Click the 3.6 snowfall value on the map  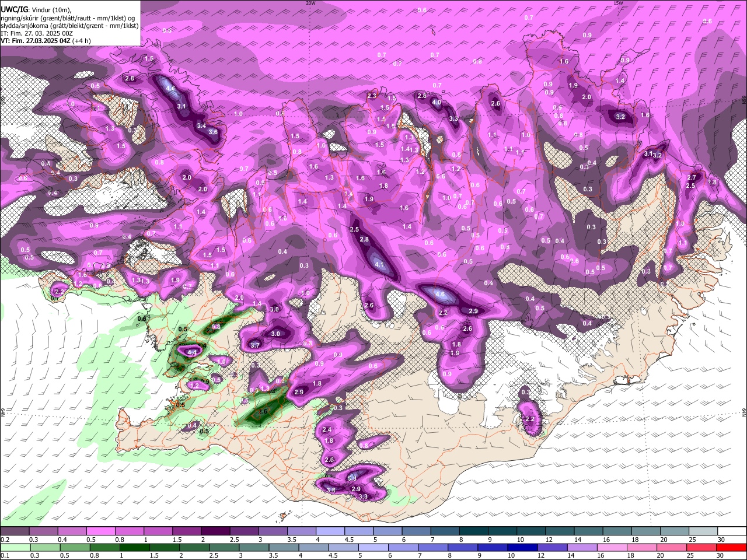pyautogui.click(x=213, y=132)
